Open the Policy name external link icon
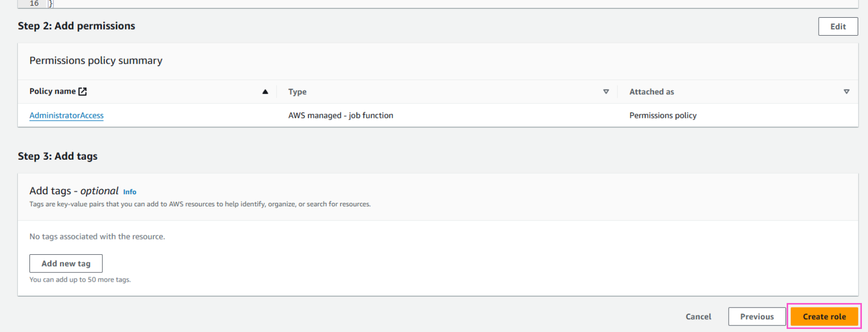Screen dimensions: 868x332 82,92
